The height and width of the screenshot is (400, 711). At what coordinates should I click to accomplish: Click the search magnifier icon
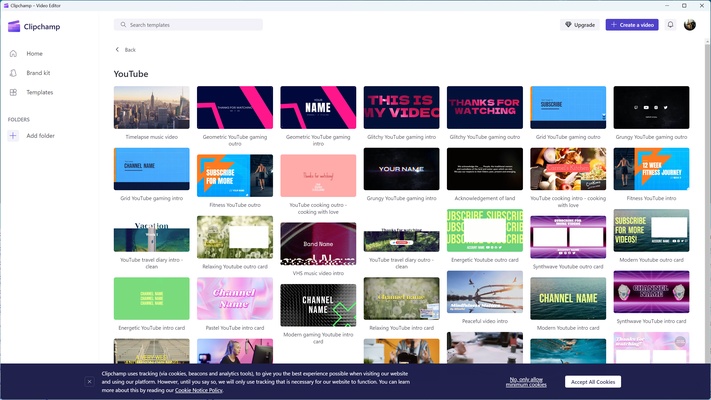(123, 24)
